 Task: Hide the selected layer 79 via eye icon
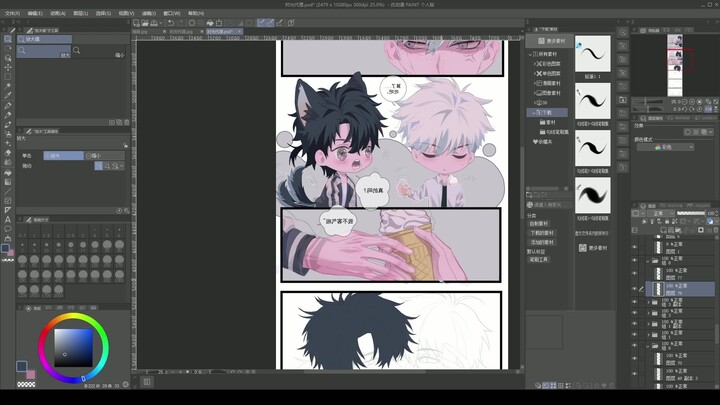pyautogui.click(x=635, y=289)
